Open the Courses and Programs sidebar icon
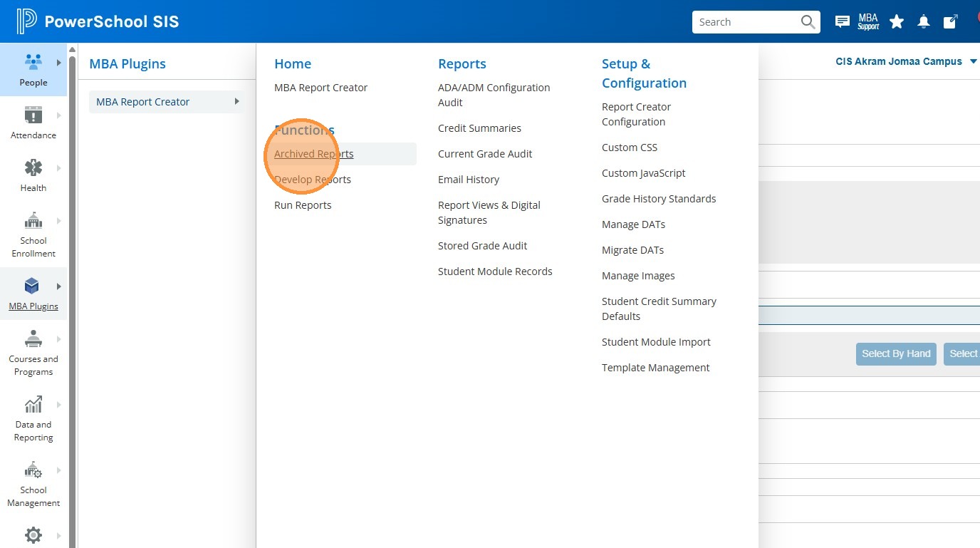The height and width of the screenshot is (548, 980). click(33, 338)
